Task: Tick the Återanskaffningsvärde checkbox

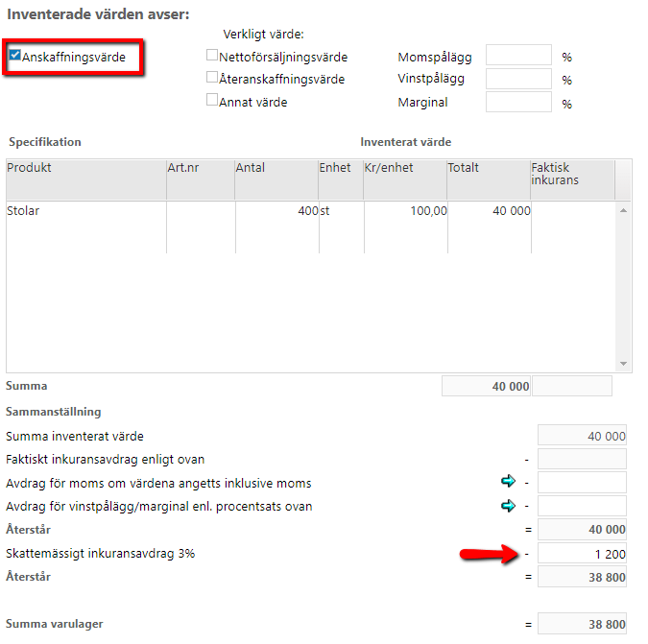Action: (x=212, y=77)
